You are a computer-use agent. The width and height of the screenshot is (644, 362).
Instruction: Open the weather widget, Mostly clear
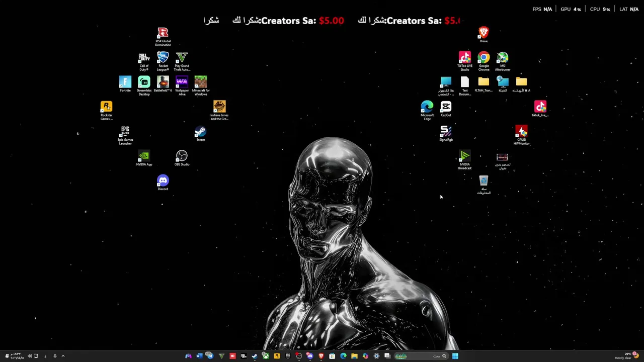(627, 355)
